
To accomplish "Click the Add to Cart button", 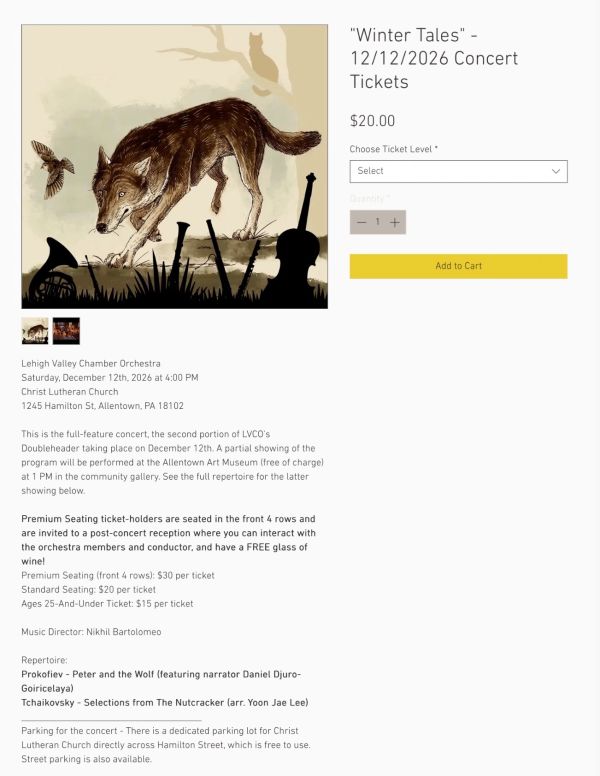I will 458,266.
